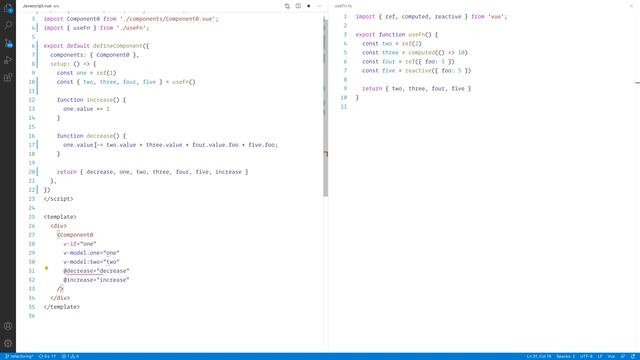Viewport: 640px width, 360px height.
Task: Open the Manage gear menu
Action: (8, 343)
